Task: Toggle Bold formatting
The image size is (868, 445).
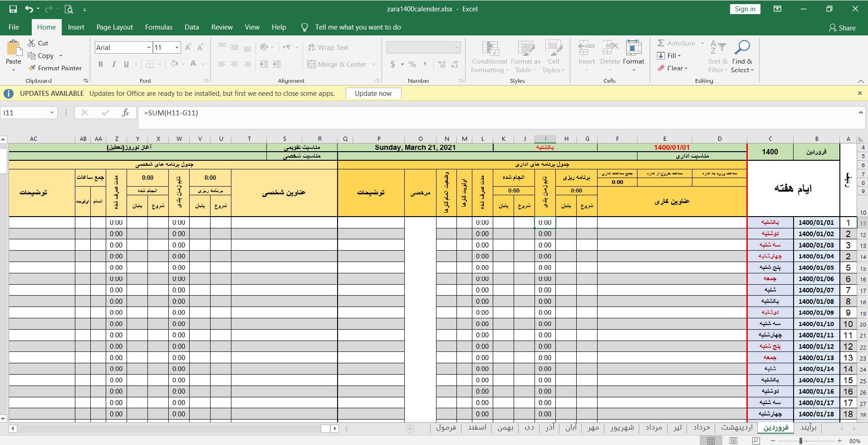Action: click(x=101, y=64)
